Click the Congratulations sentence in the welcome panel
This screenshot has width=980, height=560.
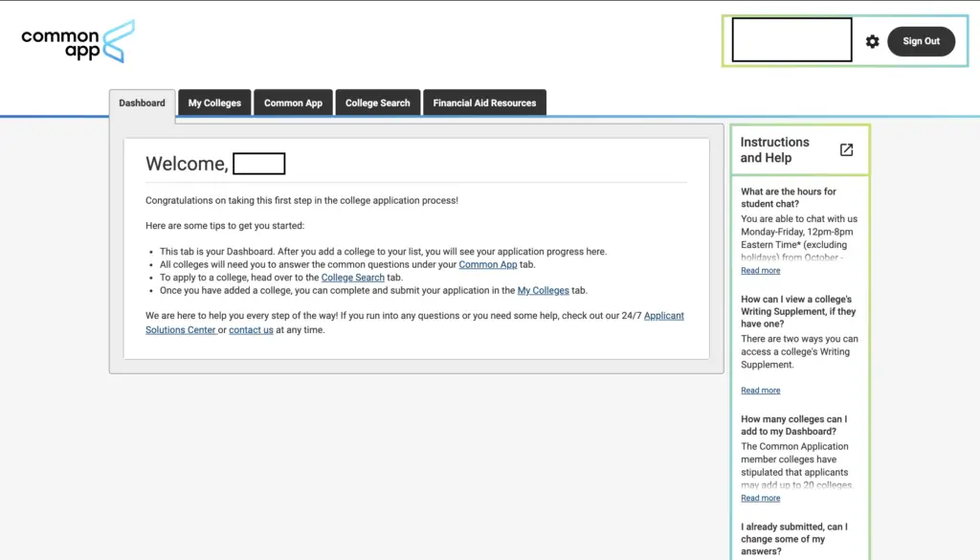pos(301,201)
